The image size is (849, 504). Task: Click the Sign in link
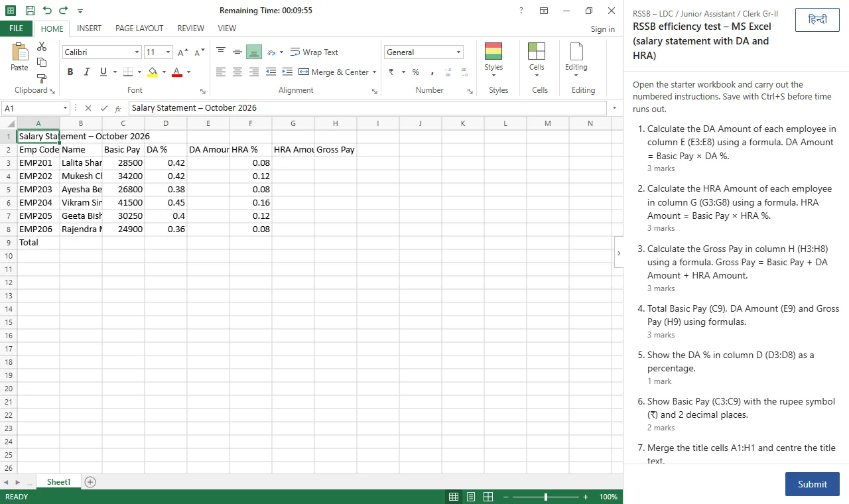(603, 29)
